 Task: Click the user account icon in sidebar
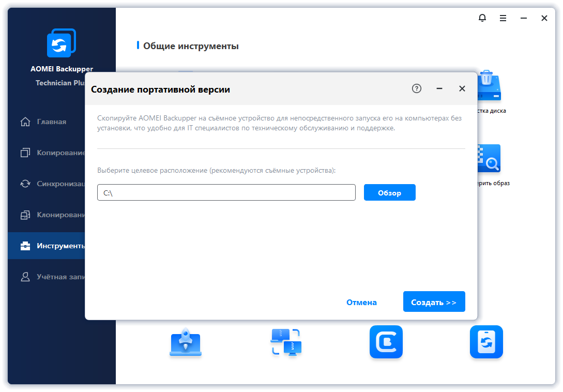pyautogui.click(x=25, y=277)
